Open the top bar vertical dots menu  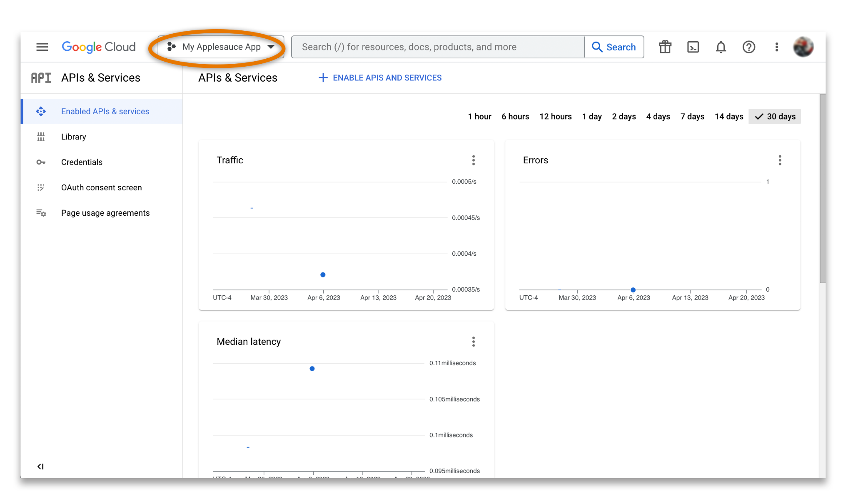click(777, 47)
